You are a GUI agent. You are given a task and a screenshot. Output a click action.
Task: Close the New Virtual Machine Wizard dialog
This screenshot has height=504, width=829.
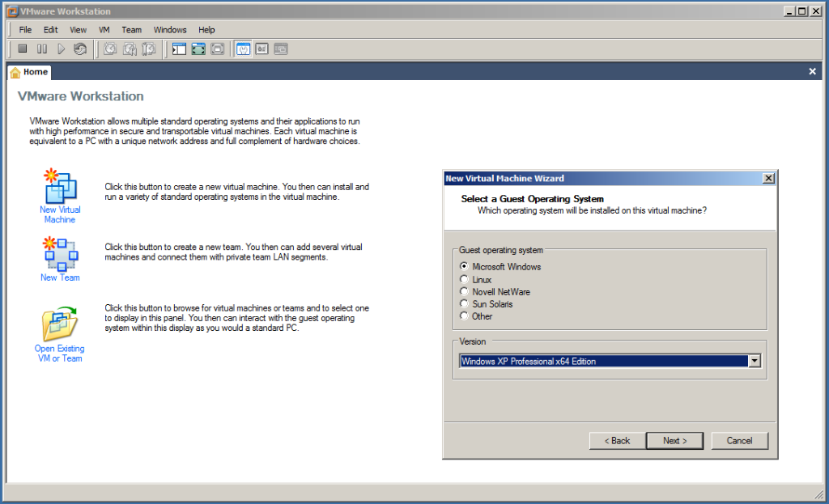click(769, 179)
